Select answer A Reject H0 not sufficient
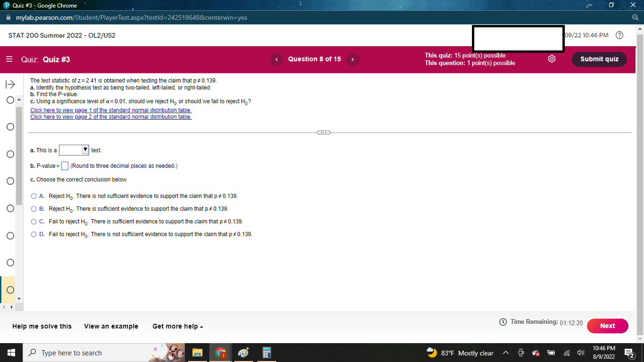 tap(34, 196)
